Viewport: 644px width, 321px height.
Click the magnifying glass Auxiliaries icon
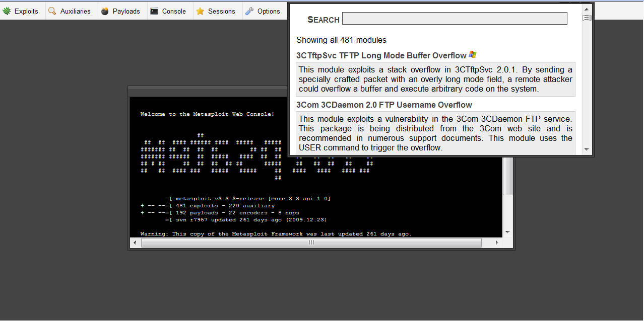tap(52, 11)
